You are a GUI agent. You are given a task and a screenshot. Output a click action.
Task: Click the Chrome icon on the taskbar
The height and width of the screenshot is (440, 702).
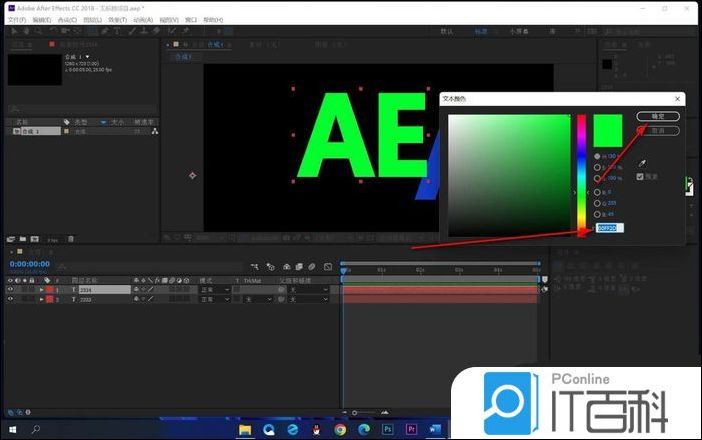(x=340, y=429)
